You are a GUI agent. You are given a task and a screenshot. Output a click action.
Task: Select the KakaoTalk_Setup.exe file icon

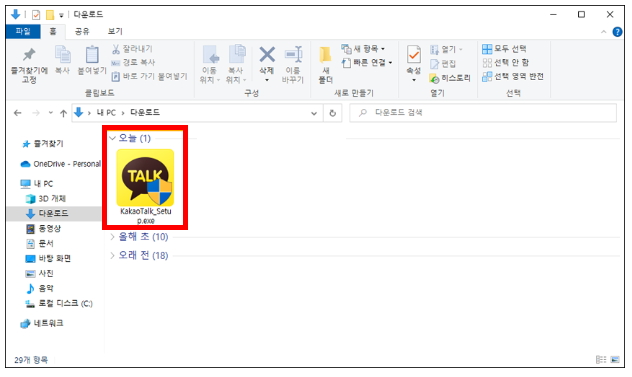pyautogui.click(x=146, y=178)
